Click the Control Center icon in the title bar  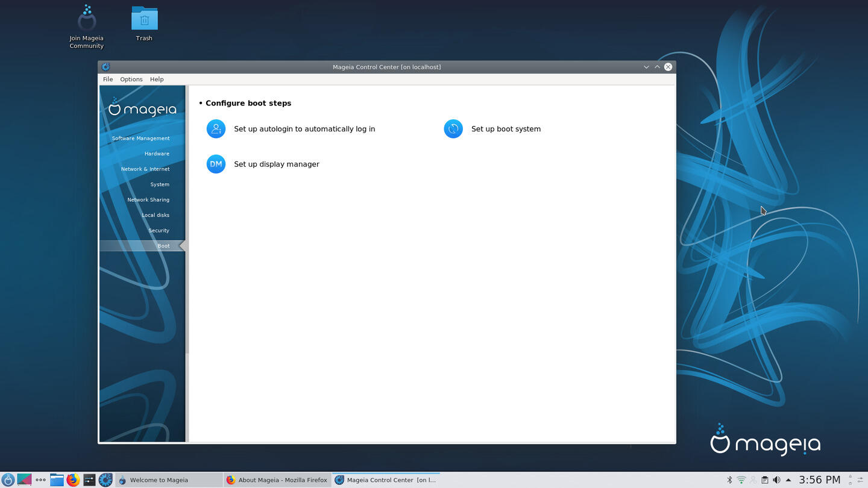click(105, 67)
